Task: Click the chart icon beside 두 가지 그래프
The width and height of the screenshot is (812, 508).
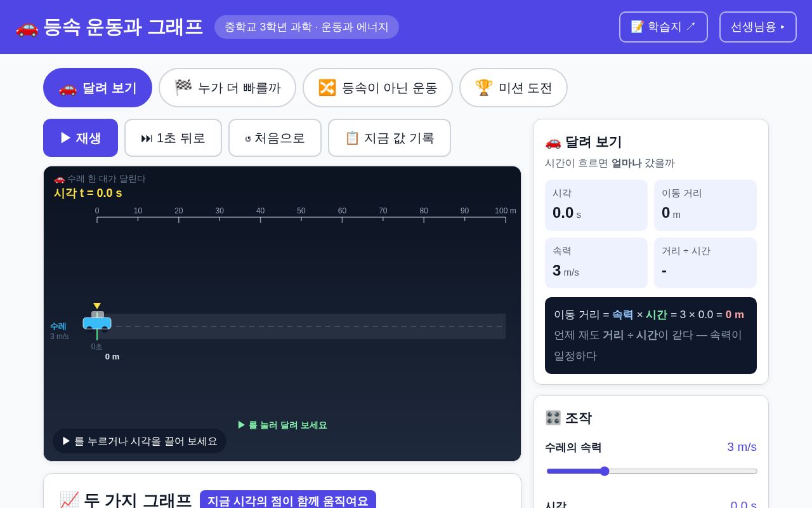Action: (69, 500)
